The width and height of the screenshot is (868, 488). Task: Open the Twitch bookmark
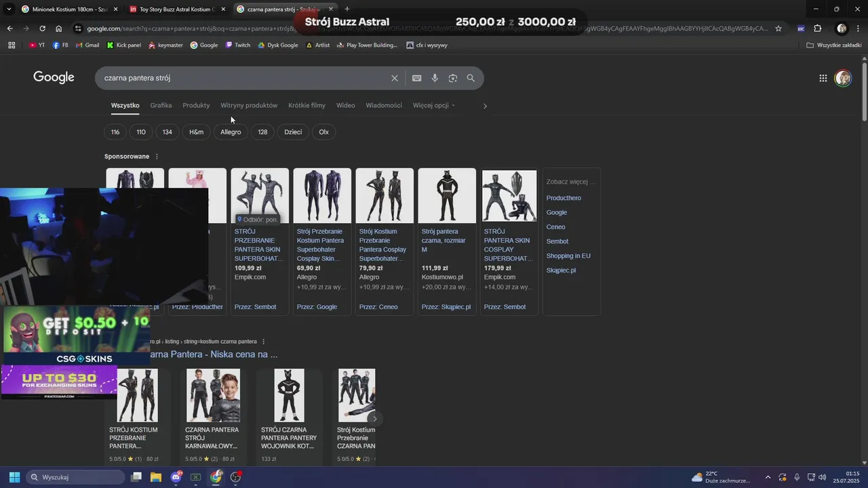pos(238,45)
